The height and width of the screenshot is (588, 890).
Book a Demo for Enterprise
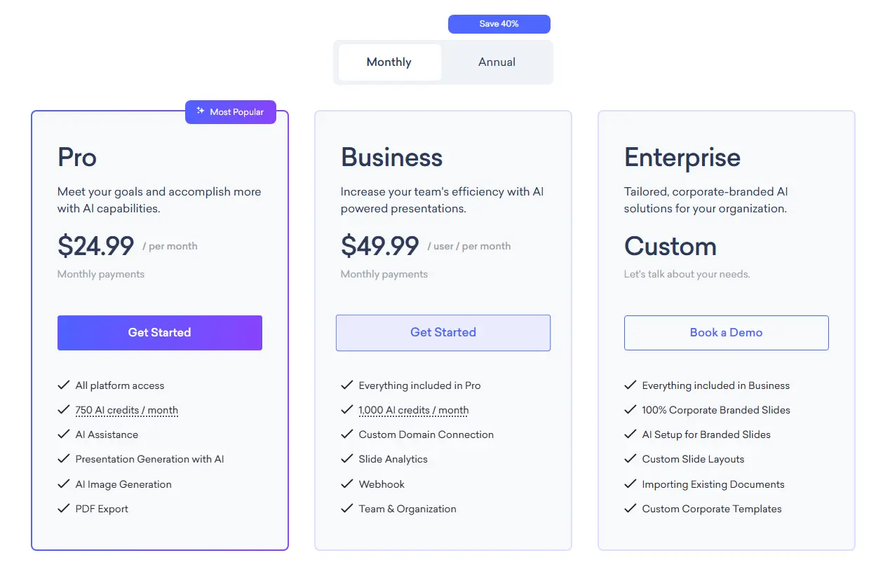tap(727, 333)
